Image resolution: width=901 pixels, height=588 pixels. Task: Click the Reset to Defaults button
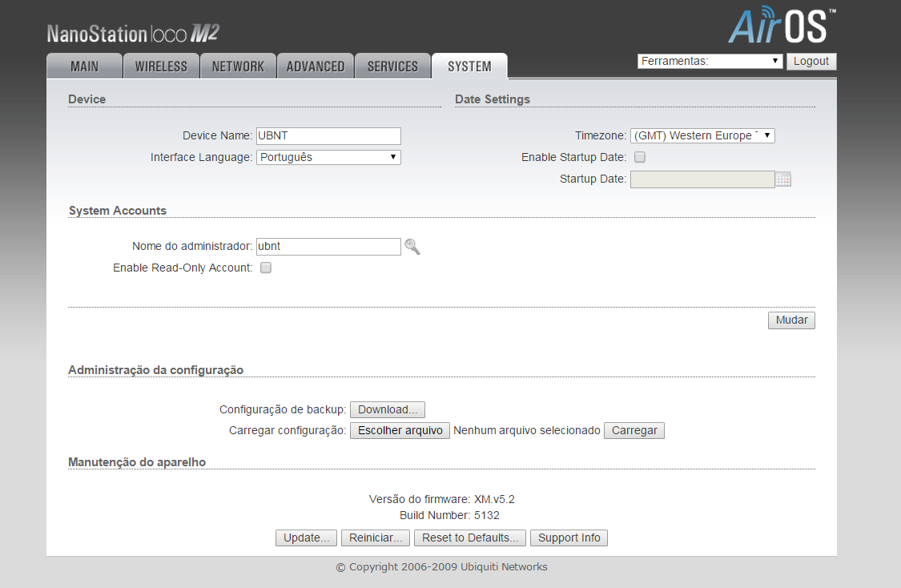pyautogui.click(x=470, y=538)
